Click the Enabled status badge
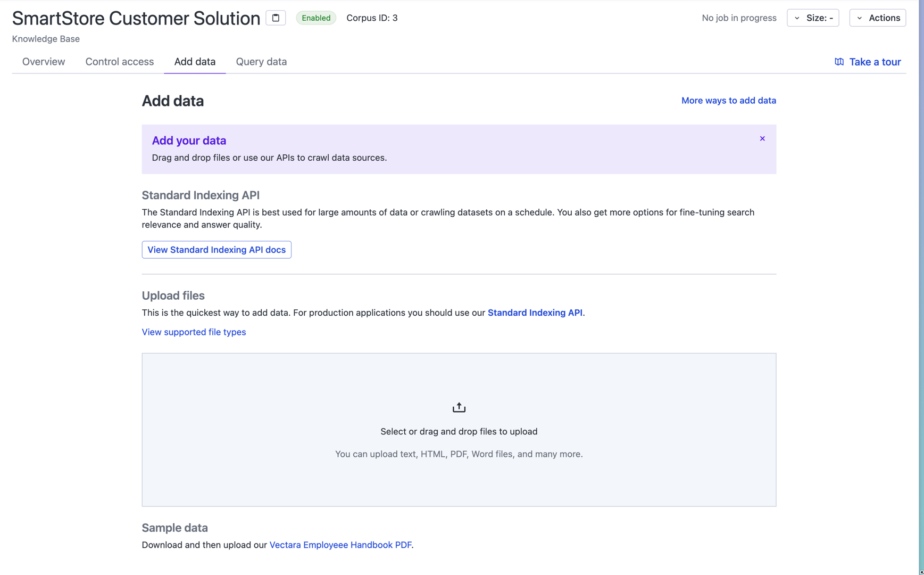This screenshot has width=924, height=575. tap(316, 18)
